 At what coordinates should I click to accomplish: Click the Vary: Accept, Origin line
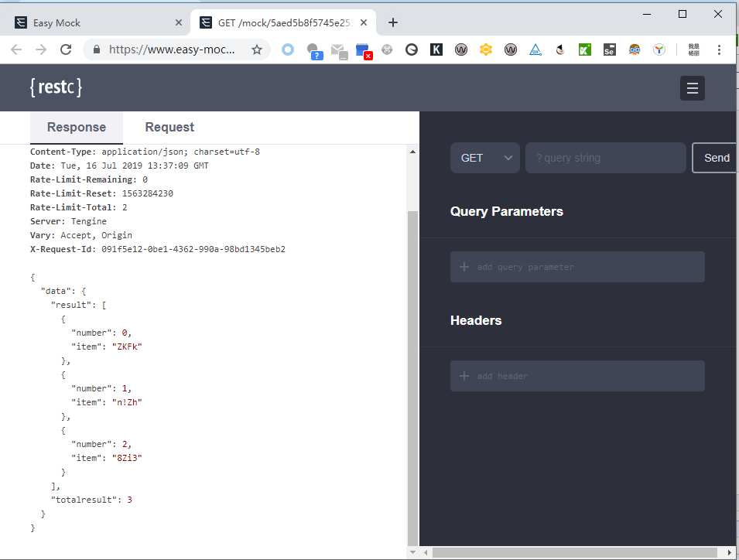tap(81, 235)
